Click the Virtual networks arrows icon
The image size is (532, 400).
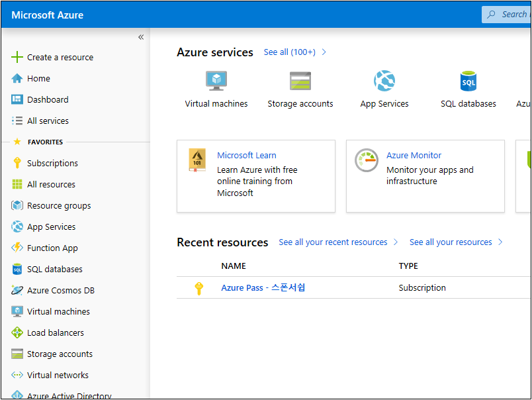pos(17,375)
